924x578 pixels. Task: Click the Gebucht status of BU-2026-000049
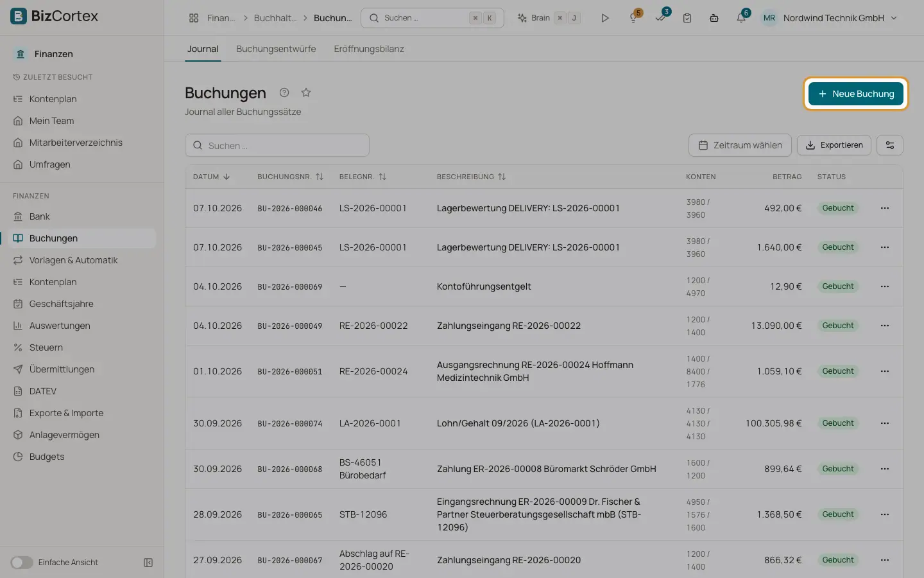pyautogui.click(x=838, y=326)
